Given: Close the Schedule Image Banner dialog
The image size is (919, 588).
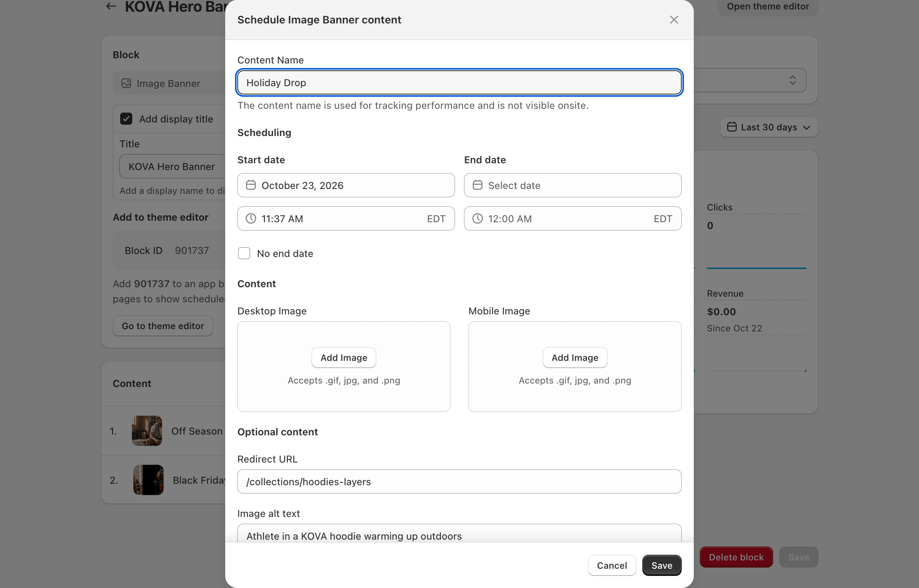Looking at the screenshot, I should [x=674, y=20].
